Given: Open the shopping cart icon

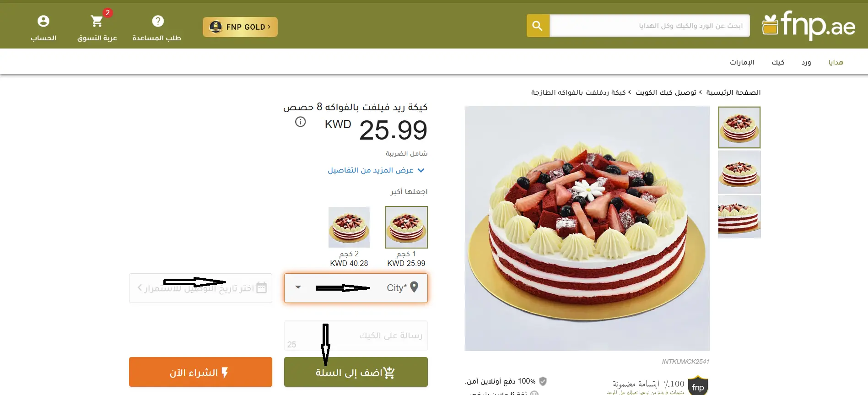Looking at the screenshot, I should (x=97, y=21).
